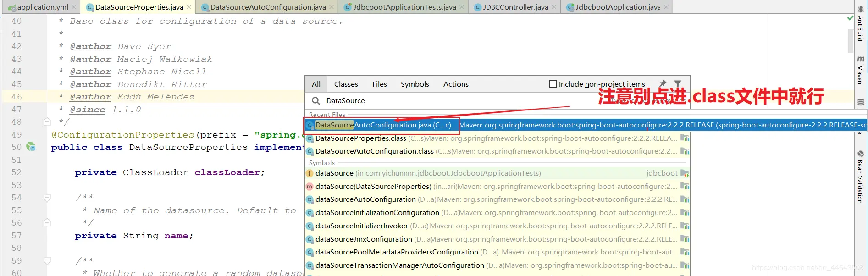Click module icon on jdbcboot dataSource row
The height and width of the screenshot is (276, 868).
point(685,173)
